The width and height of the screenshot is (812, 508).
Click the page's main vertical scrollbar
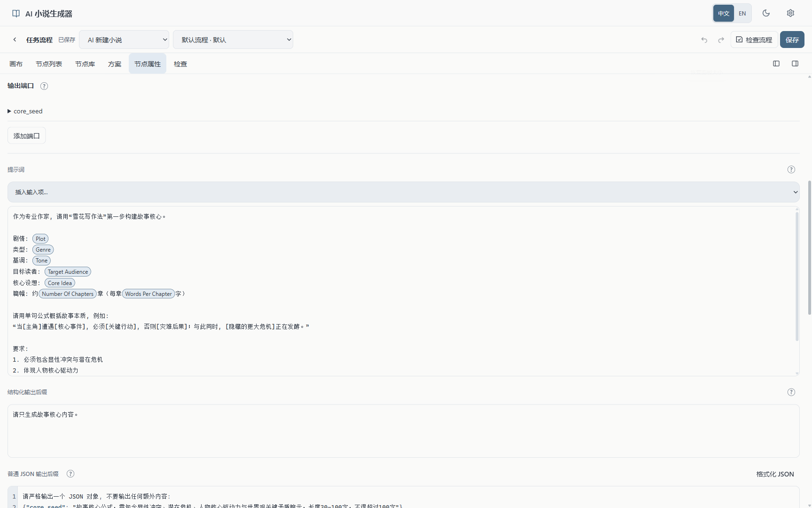[809, 247]
